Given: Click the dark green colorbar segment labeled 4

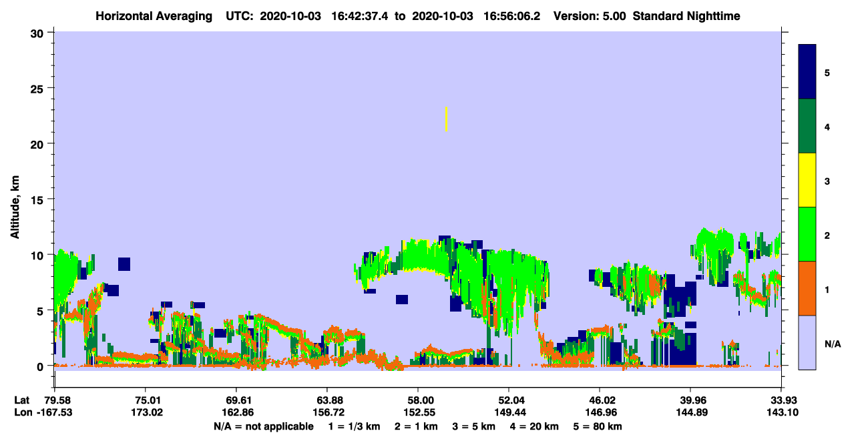Looking at the screenshot, I should pyautogui.click(x=807, y=126).
